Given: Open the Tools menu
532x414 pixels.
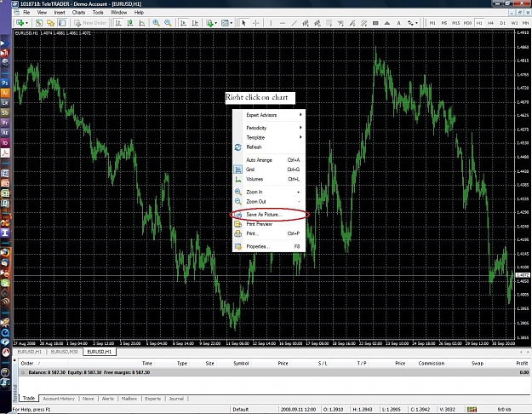Looking at the screenshot, I should 98,12.
